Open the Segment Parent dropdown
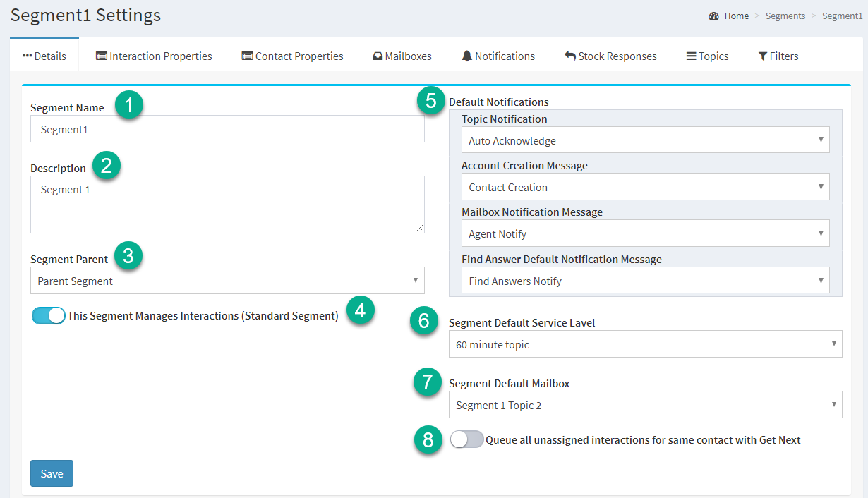868x498 pixels. (x=227, y=281)
